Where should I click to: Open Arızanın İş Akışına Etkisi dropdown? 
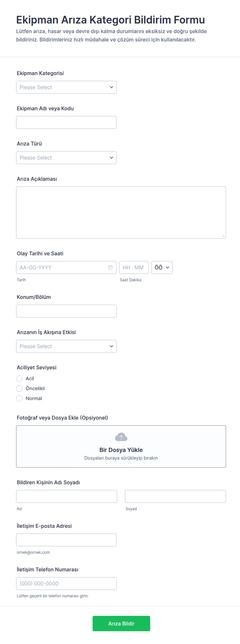(66, 346)
